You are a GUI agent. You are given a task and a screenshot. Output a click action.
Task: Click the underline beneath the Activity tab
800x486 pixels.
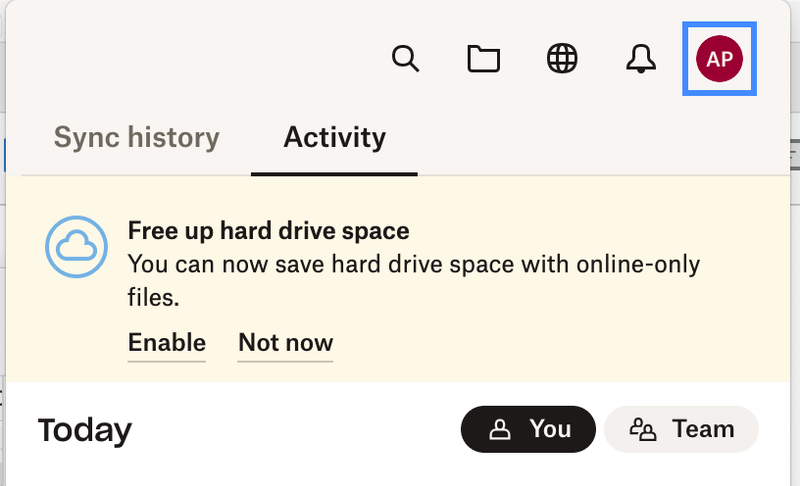coord(334,173)
